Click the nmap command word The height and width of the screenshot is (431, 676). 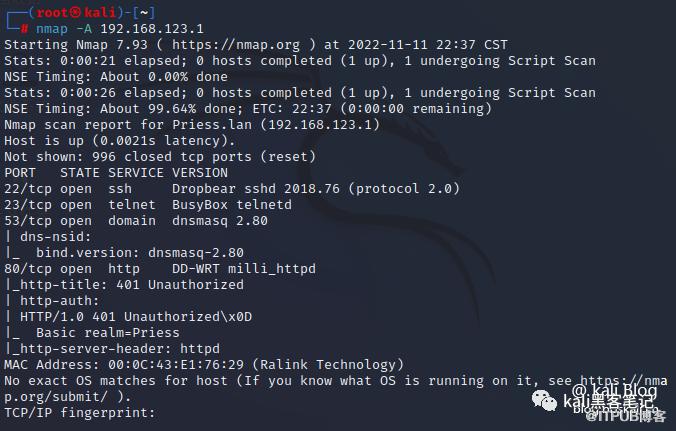tap(52, 29)
